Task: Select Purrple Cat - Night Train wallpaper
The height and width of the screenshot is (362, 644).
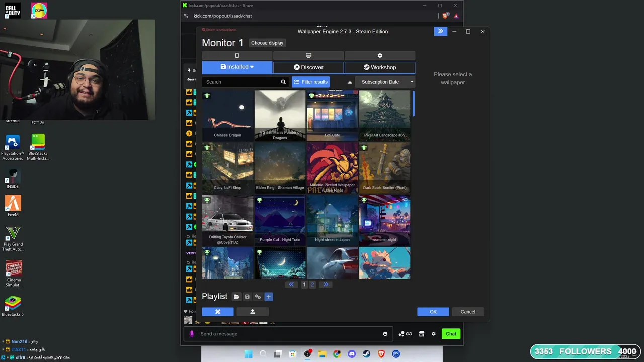Action: pos(280,220)
